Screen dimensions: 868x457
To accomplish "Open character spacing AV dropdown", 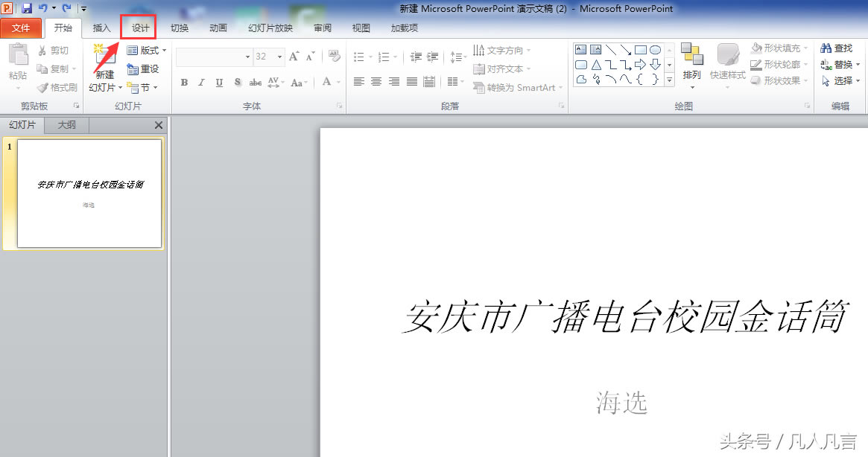I will click(x=276, y=83).
